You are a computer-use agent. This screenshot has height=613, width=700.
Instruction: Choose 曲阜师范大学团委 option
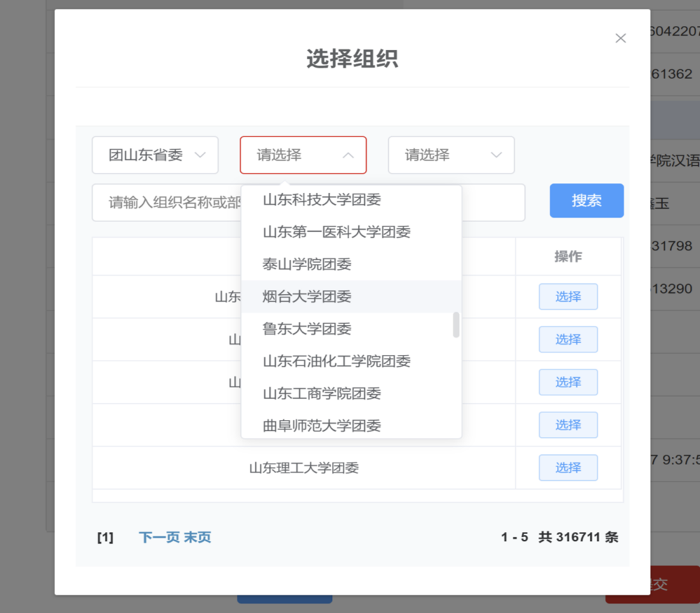click(322, 425)
